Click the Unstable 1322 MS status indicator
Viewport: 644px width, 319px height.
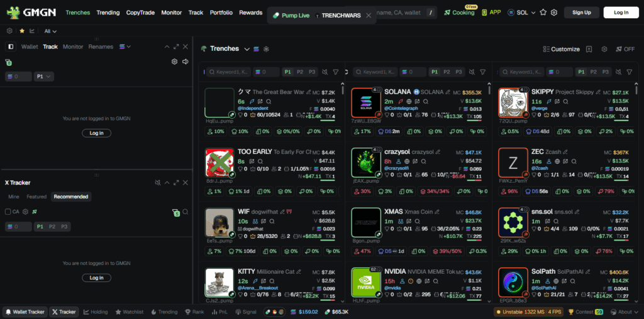(x=528, y=312)
